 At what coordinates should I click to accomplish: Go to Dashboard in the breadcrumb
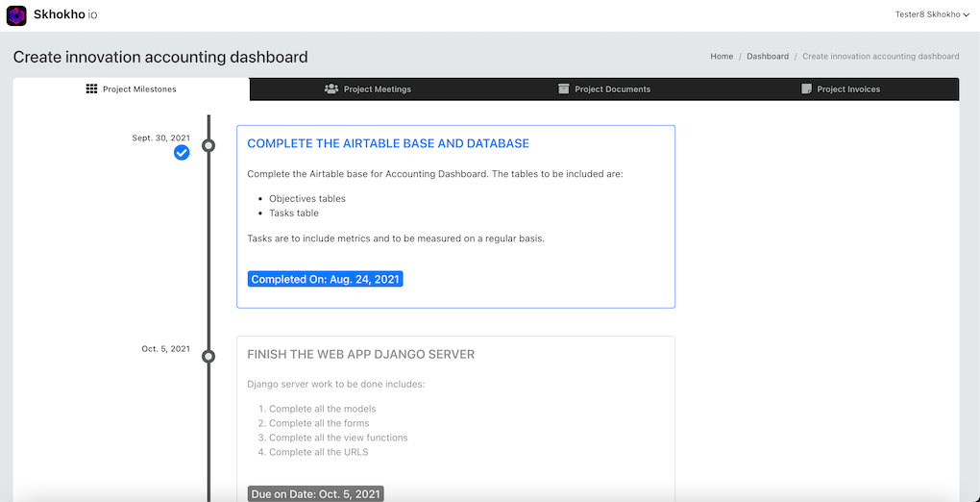[x=768, y=57]
